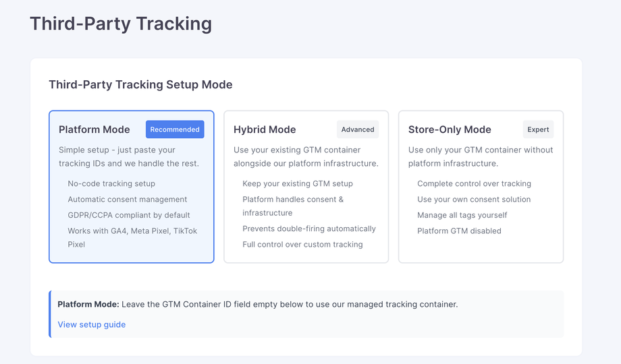
Task: Click the Third-Party Tracking page title
Action: (x=121, y=24)
